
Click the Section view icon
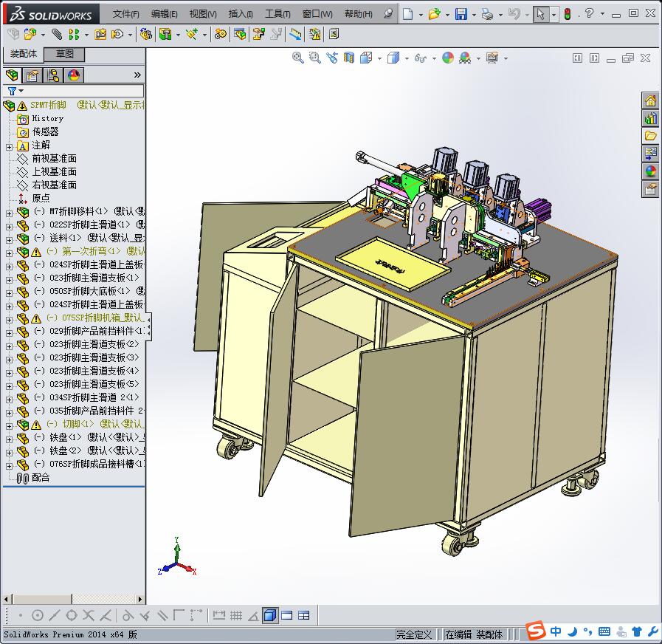pyautogui.click(x=349, y=58)
